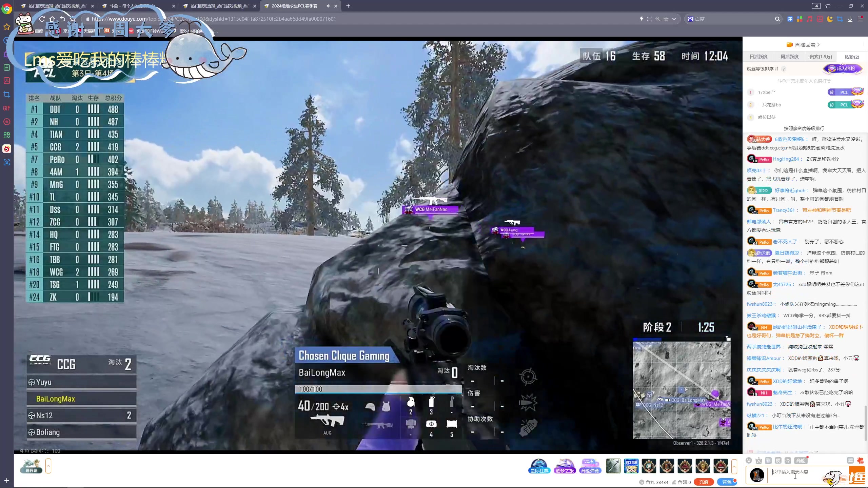The width and height of the screenshot is (868, 488).
Task: Click the lightning speed mode icon
Action: 641,19
